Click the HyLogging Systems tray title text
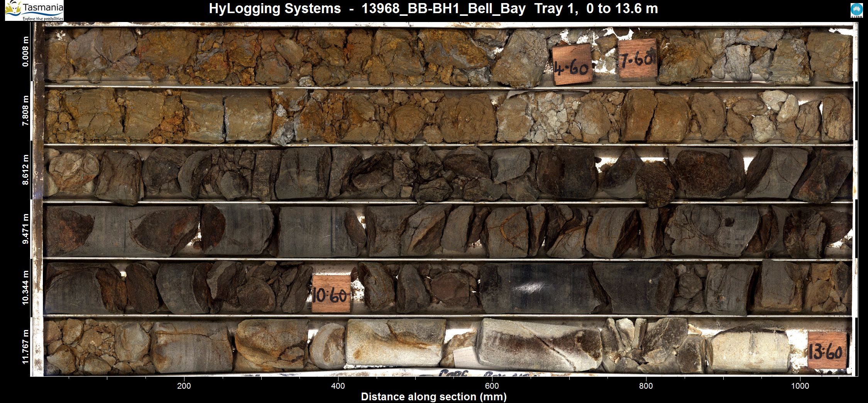868x403 pixels. (433, 9)
